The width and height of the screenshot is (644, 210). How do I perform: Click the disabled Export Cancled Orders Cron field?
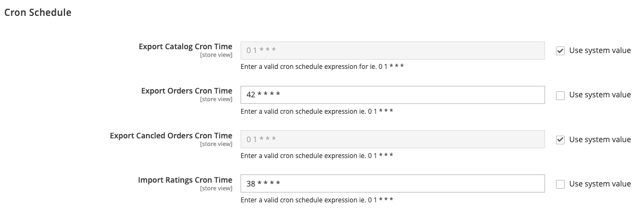tap(393, 139)
